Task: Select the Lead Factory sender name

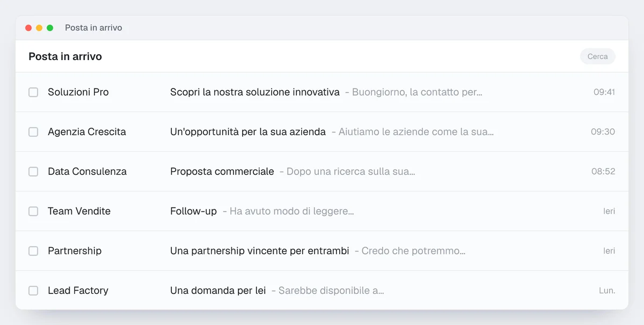Action: point(78,291)
